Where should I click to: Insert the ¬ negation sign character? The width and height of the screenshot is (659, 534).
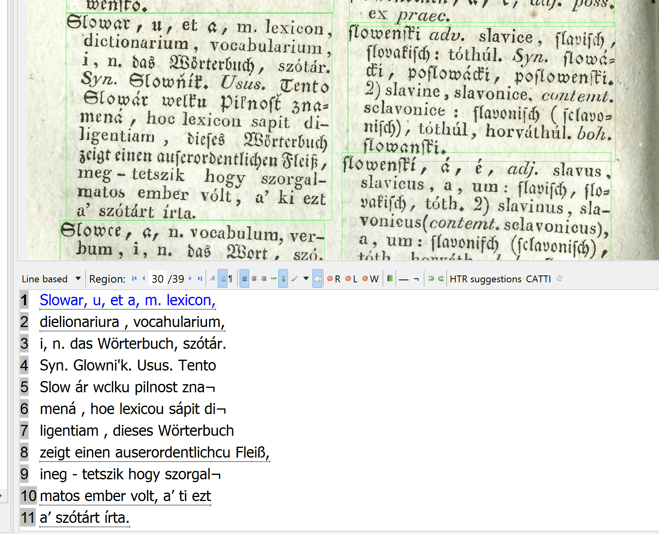click(x=416, y=279)
